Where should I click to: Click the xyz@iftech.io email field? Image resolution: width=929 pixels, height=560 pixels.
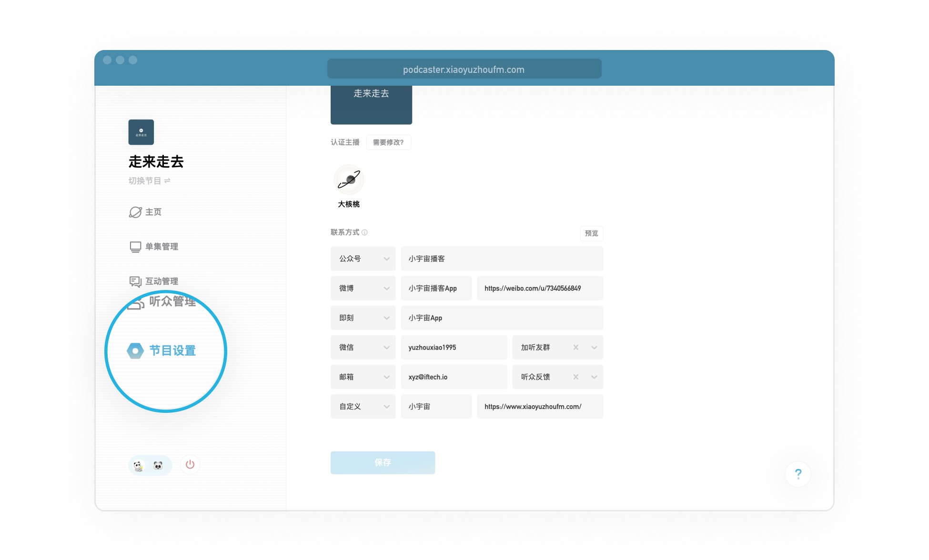(x=454, y=377)
